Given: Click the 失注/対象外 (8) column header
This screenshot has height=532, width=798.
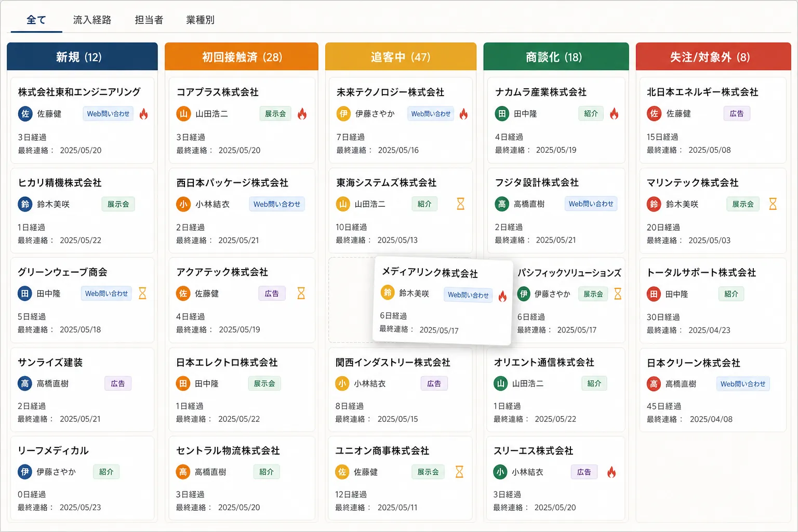Looking at the screenshot, I should pyautogui.click(x=713, y=57).
